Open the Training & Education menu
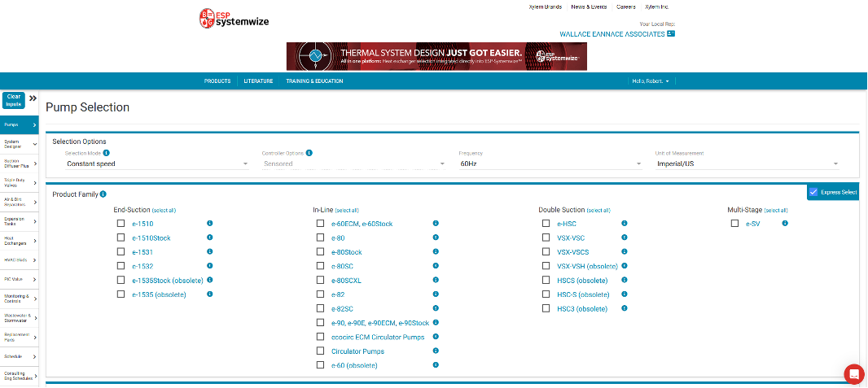Viewport: 868px width, 388px height. point(314,81)
